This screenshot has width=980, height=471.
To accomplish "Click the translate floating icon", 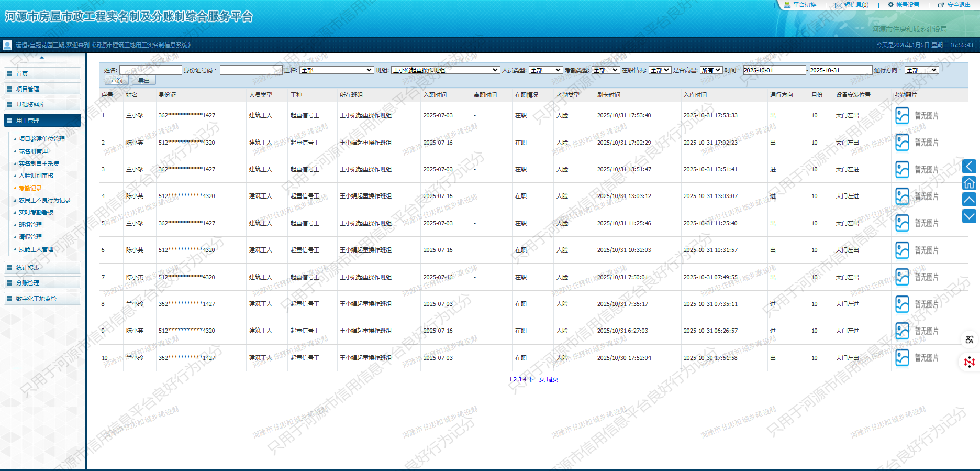I will (x=969, y=339).
